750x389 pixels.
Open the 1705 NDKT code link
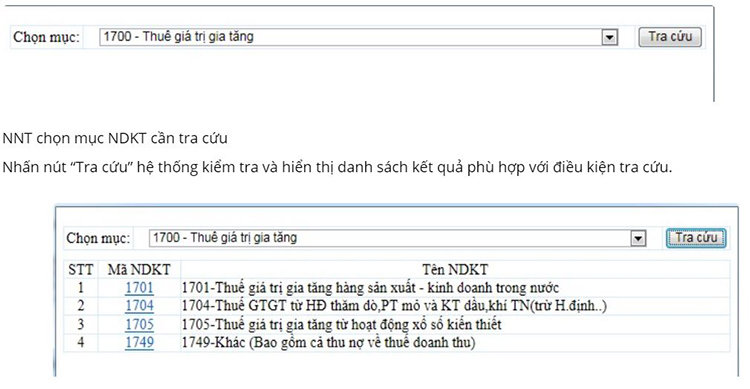[139, 324]
